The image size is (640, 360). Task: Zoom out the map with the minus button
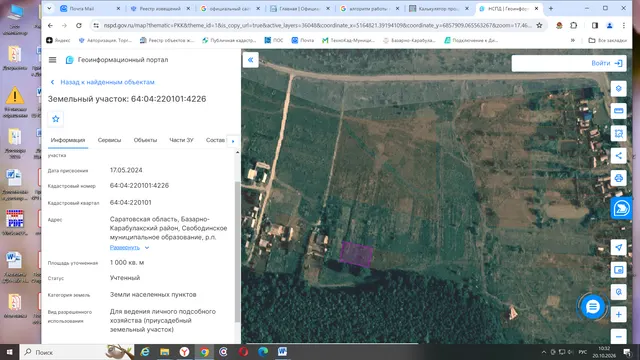click(618, 336)
